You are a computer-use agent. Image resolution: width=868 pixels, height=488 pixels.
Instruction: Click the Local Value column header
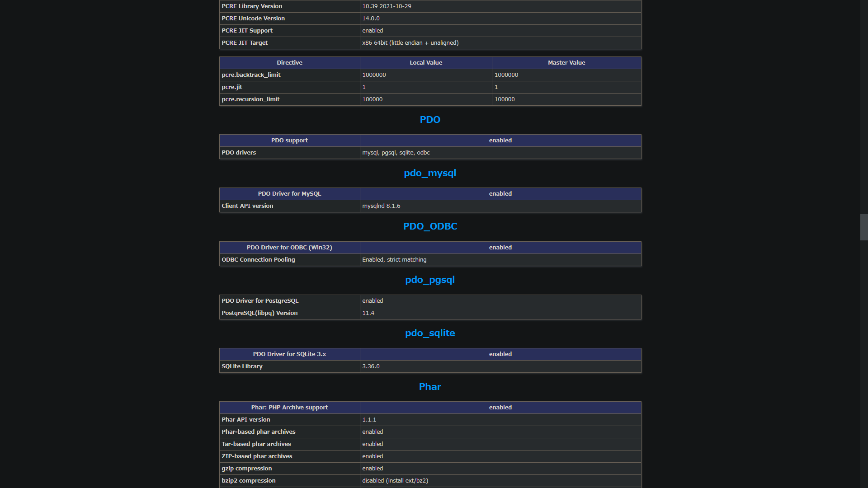coord(425,63)
